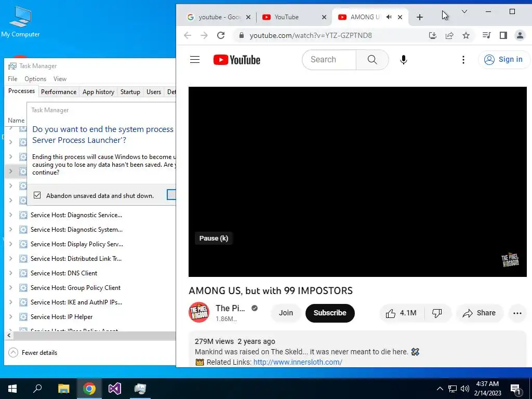Image resolution: width=532 pixels, height=399 pixels.
Task: Expand Service Host: Distributed Link Tracking row
Action: [x=10, y=259]
